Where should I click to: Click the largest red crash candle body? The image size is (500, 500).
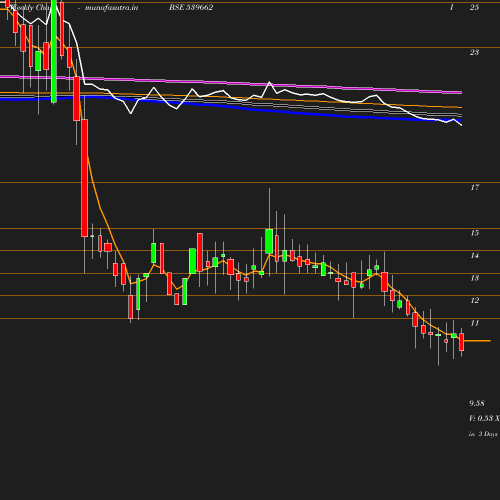(x=85, y=178)
